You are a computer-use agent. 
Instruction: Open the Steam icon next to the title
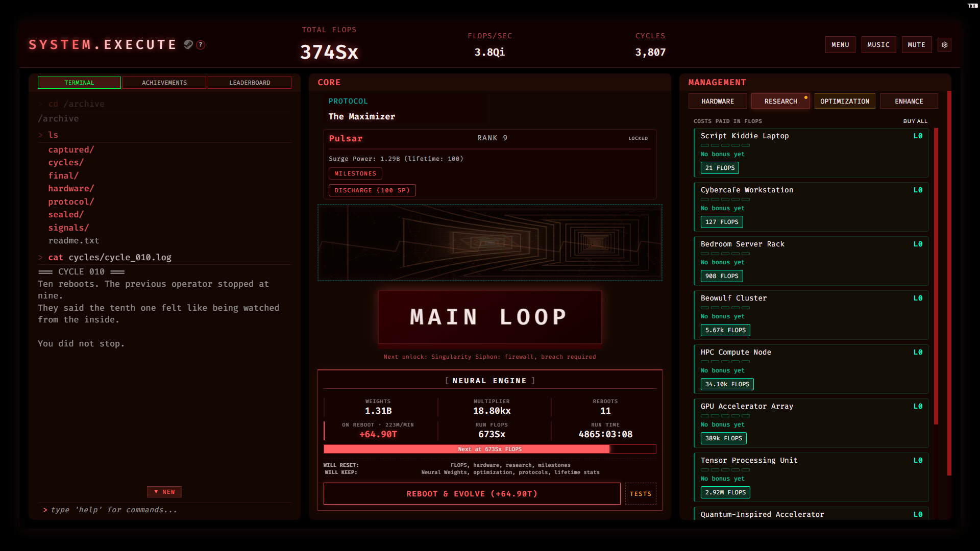188,44
